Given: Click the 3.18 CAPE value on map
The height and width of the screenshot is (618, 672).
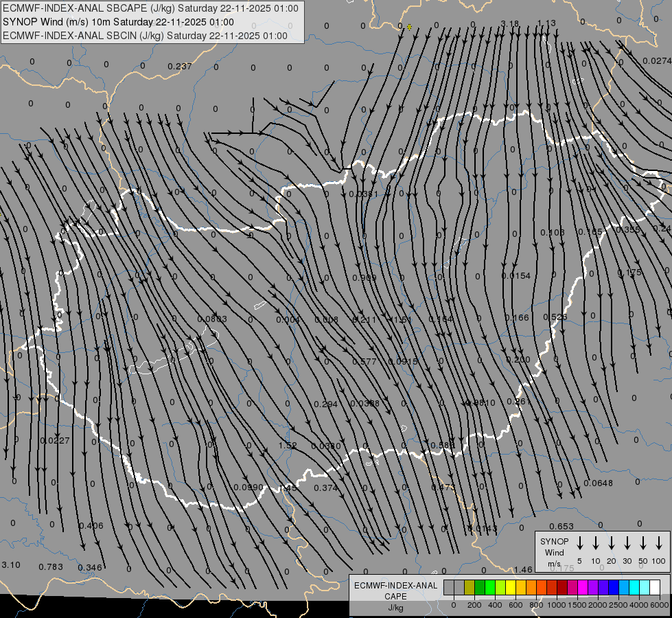Looking at the screenshot, I should pos(510,24).
